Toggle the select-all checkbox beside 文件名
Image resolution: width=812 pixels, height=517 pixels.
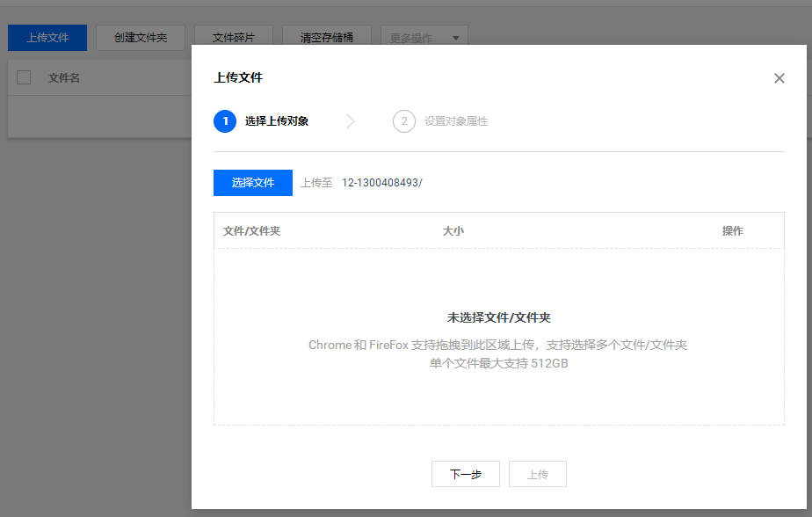point(24,77)
